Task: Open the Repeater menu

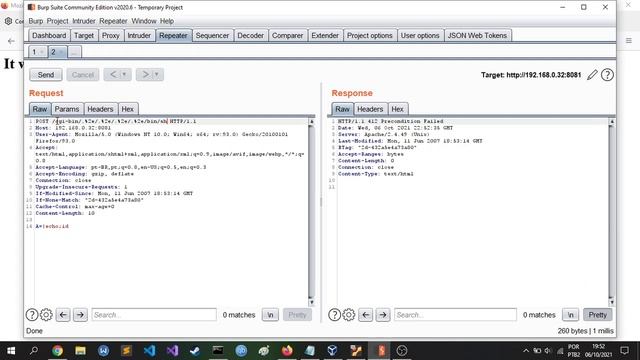Action: pos(113,21)
